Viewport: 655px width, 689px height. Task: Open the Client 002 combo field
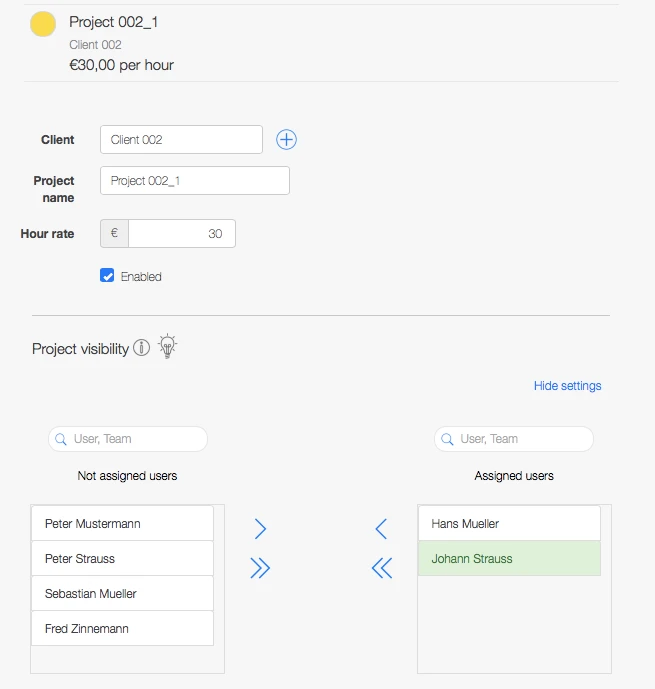(x=181, y=140)
